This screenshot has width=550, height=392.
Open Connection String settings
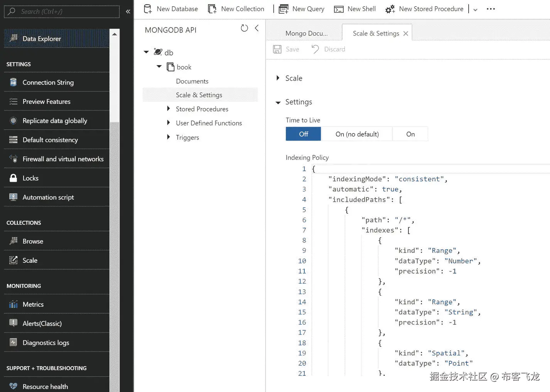point(48,82)
